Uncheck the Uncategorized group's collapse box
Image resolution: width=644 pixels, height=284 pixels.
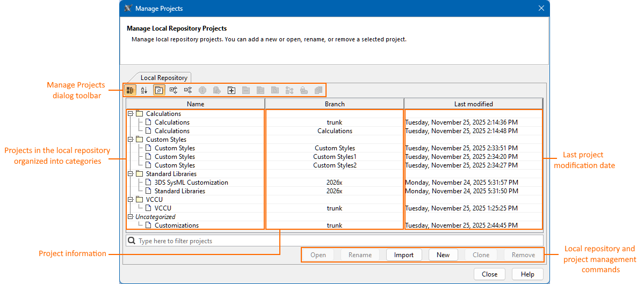130,217
